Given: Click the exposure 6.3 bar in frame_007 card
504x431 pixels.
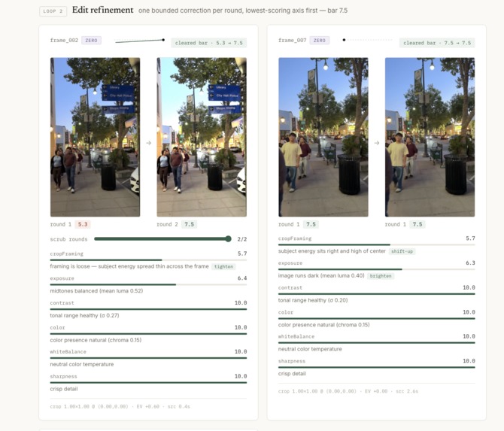Looking at the screenshot, I should [376, 269].
